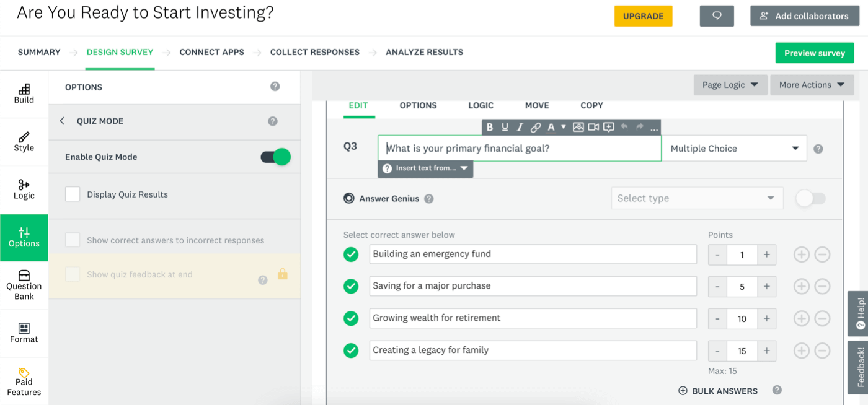The height and width of the screenshot is (405, 868).
Task: Click the Options help question mark
Action: pyautogui.click(x=275, y=87)
